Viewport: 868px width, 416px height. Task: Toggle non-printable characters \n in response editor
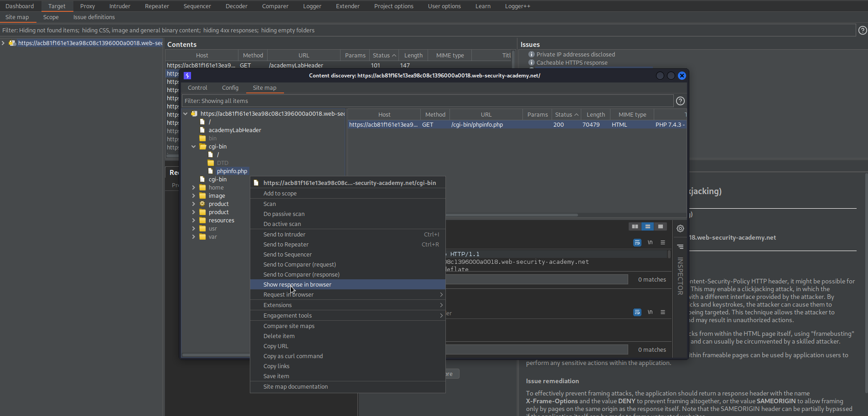(x=650, y=312)
